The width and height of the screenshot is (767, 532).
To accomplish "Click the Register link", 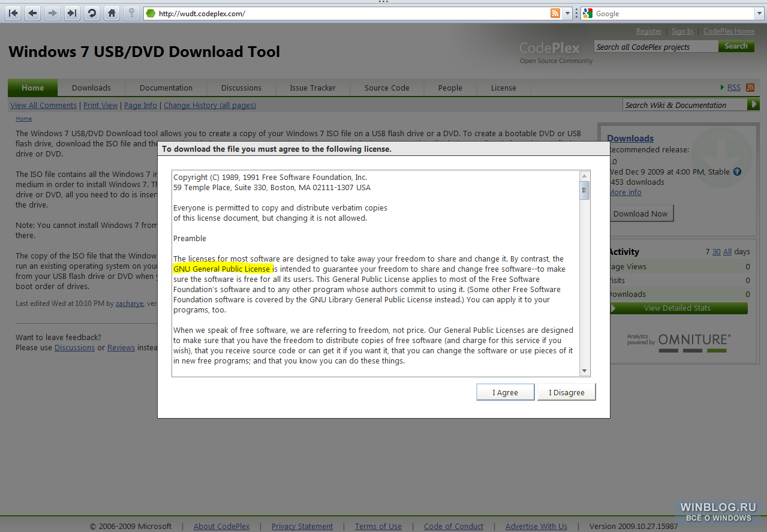I will coord(649,31).
